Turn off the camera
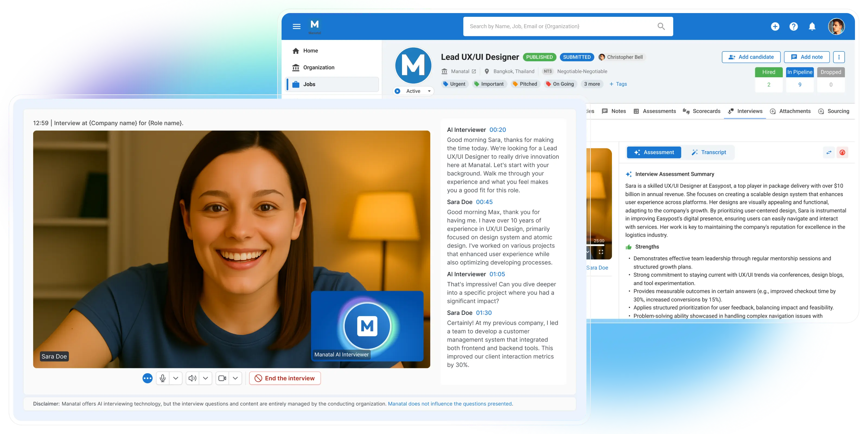Viewport: 868px width, 434px height. click(222, 378)
